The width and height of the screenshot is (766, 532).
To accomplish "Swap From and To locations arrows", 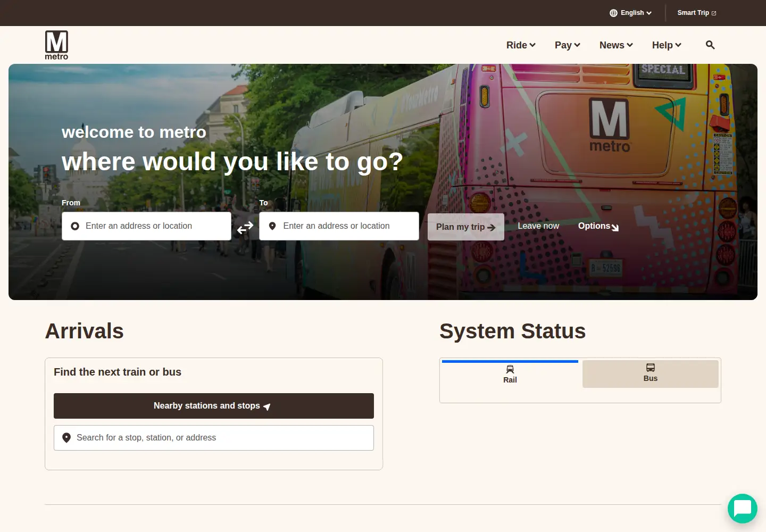I will pyautogui.click(x=245, y=228).
